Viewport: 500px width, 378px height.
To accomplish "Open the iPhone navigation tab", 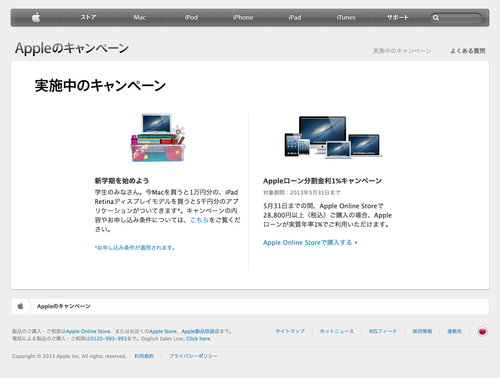I will 243,17.
